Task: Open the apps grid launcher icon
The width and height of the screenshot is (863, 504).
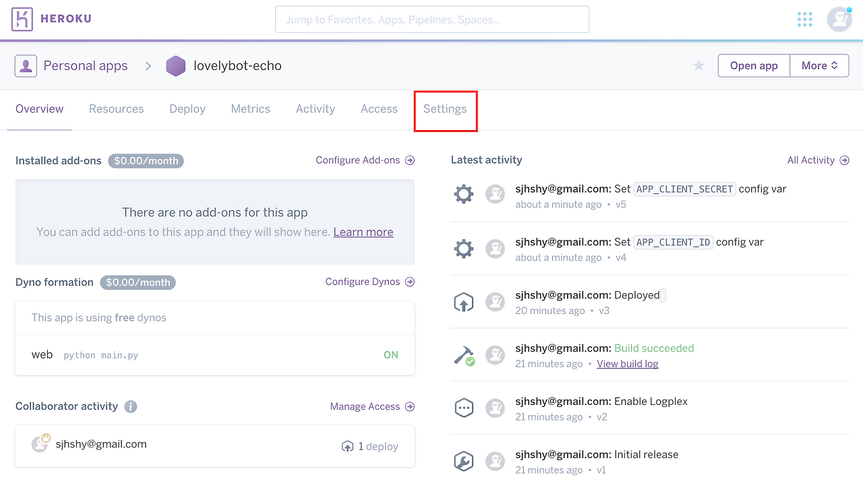Action: click(804, 20)
